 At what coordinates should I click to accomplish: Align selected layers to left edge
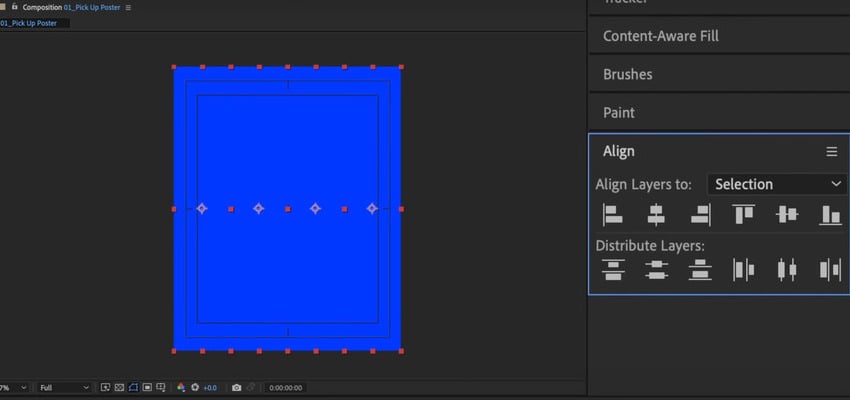click(x=613, y=215)
